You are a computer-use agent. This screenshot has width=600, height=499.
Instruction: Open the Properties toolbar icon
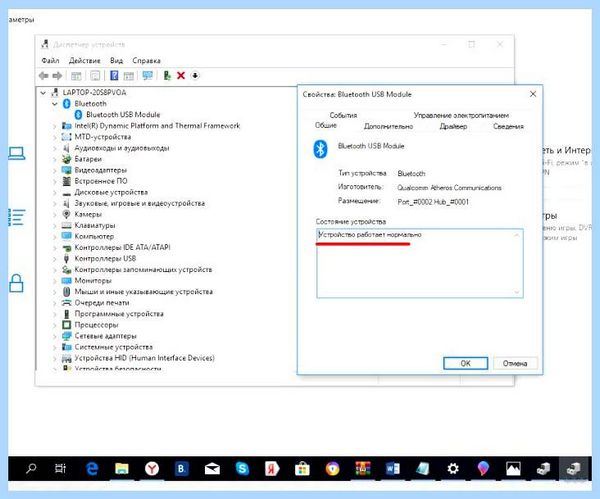[x=95, y=76]
